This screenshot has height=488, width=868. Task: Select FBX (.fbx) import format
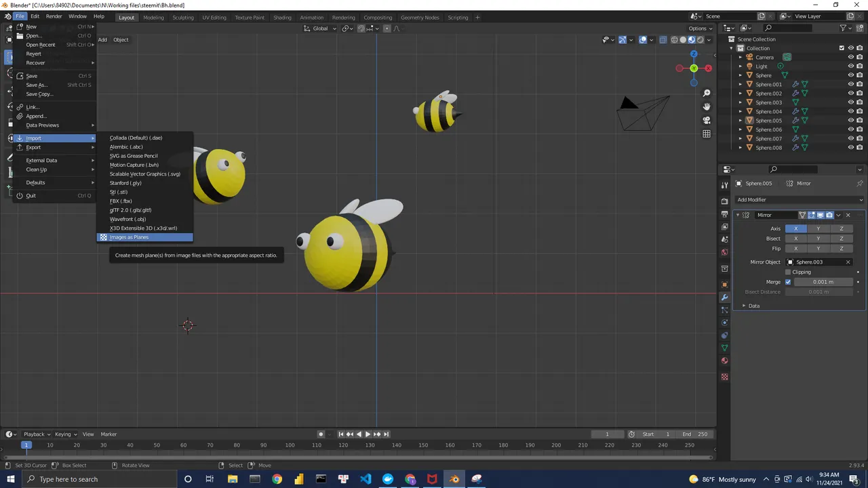tap(144, 201)
